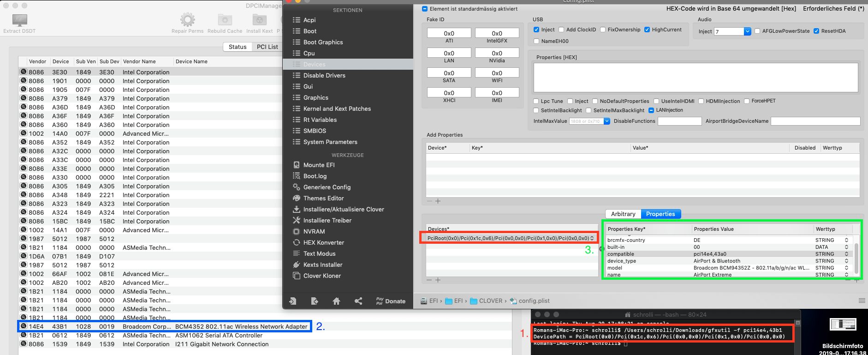Screen dimensions: 868x355
Task: Change Werttyp for model row
Action: [x=846, y=268]
